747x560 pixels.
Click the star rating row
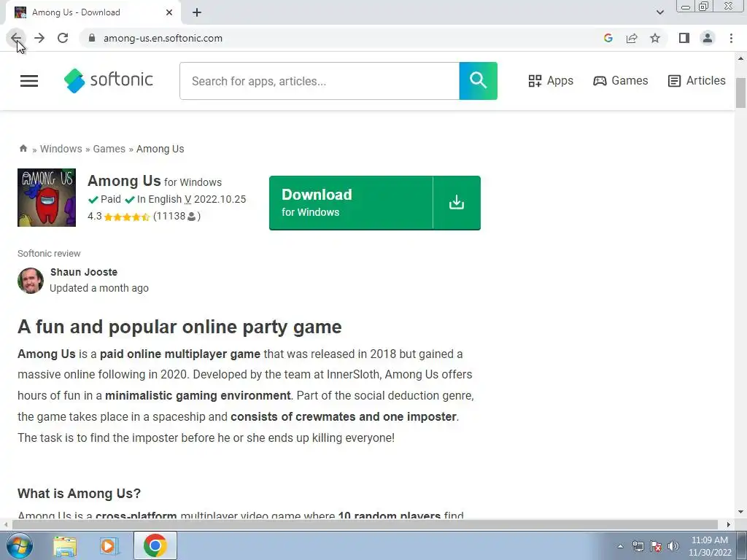click(127, 217)
